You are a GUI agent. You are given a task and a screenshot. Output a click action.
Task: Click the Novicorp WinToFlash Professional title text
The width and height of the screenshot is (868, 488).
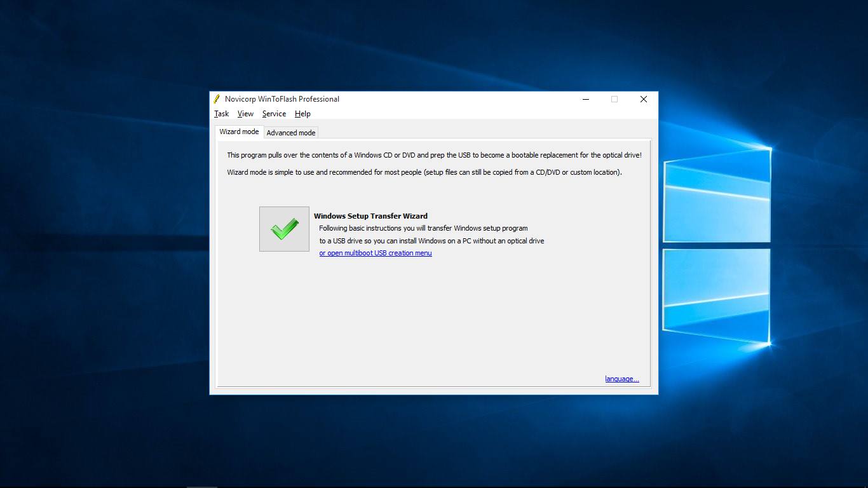(x=282, y=99)
